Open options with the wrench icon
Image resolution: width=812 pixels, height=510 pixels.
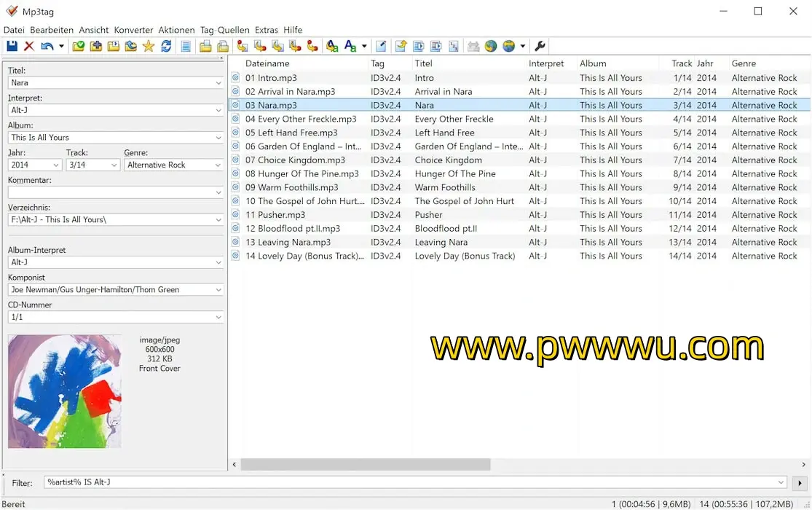coord(540,47)
